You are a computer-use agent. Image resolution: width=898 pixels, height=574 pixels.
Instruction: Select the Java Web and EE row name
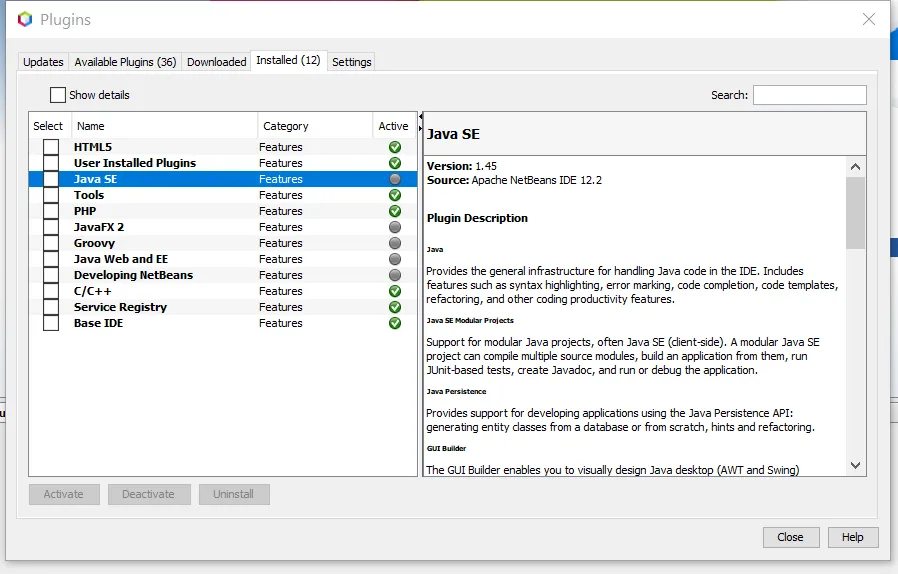click(121, 260)
